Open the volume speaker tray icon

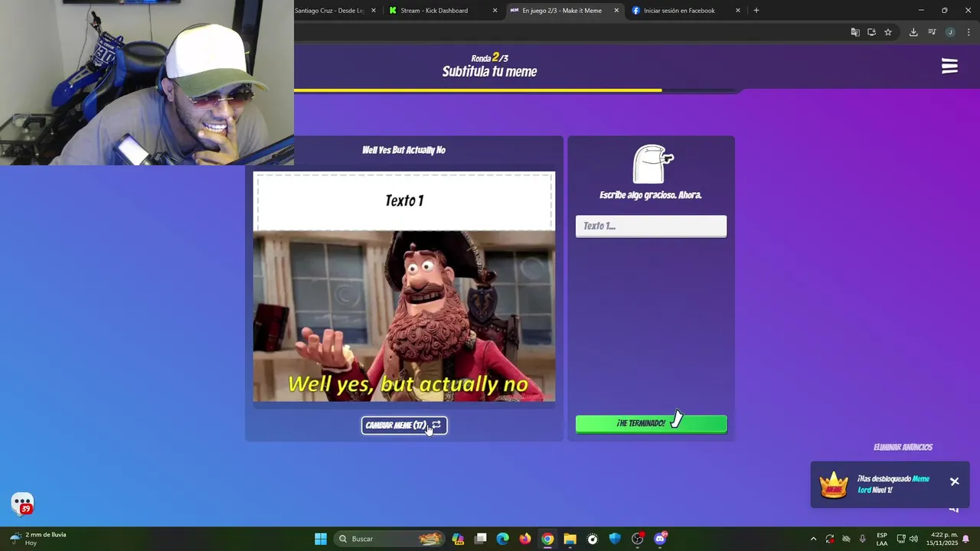click(913, 539)
